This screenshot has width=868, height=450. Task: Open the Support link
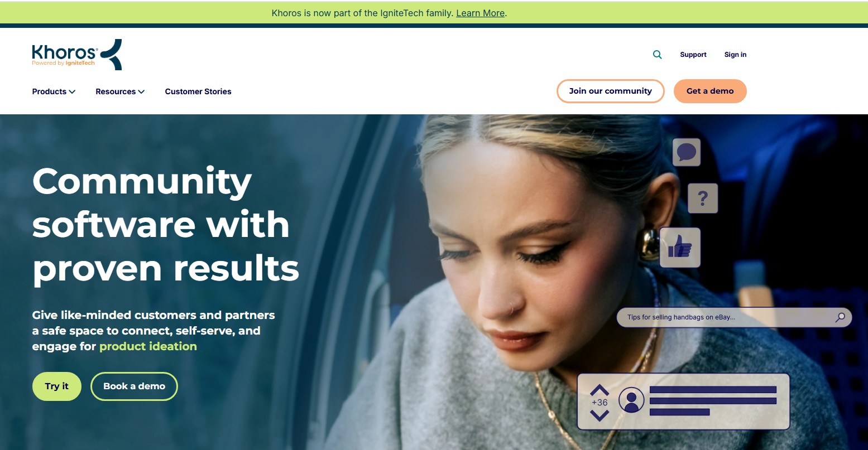click(693, 55)
